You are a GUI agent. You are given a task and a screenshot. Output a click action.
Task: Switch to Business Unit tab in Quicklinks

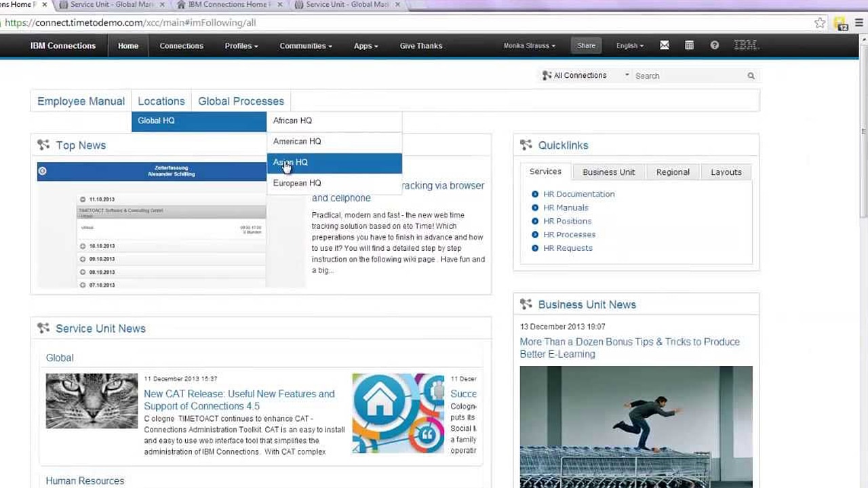click(609, 172)
